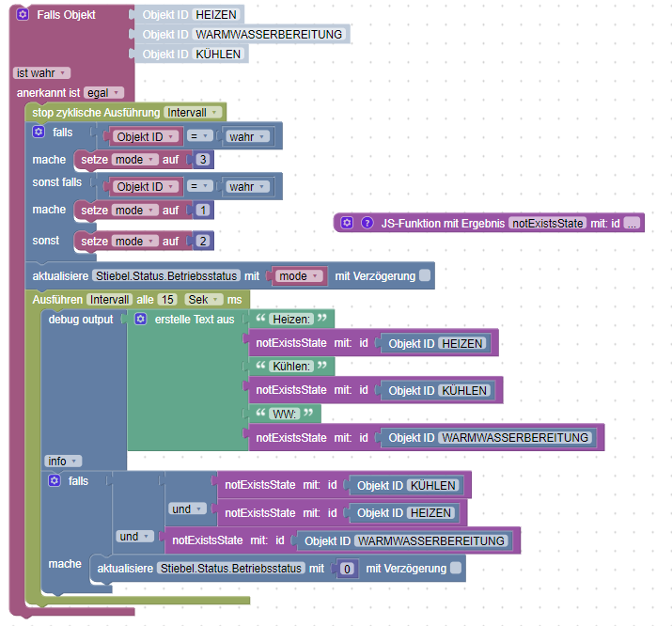Select 'anerkannt ist' label
Image resolution: width=672 pixels, height=626 pixels.
tap(49, 92)
